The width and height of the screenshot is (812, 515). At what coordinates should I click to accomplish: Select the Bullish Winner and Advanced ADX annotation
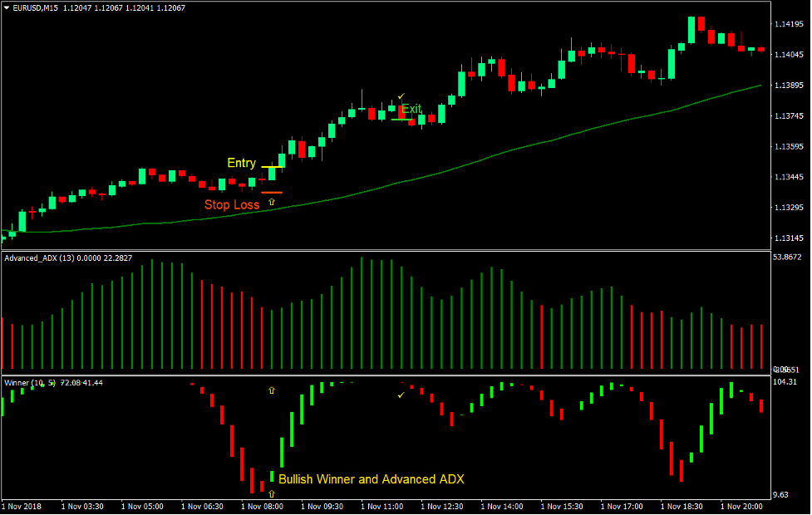(371, 479)
